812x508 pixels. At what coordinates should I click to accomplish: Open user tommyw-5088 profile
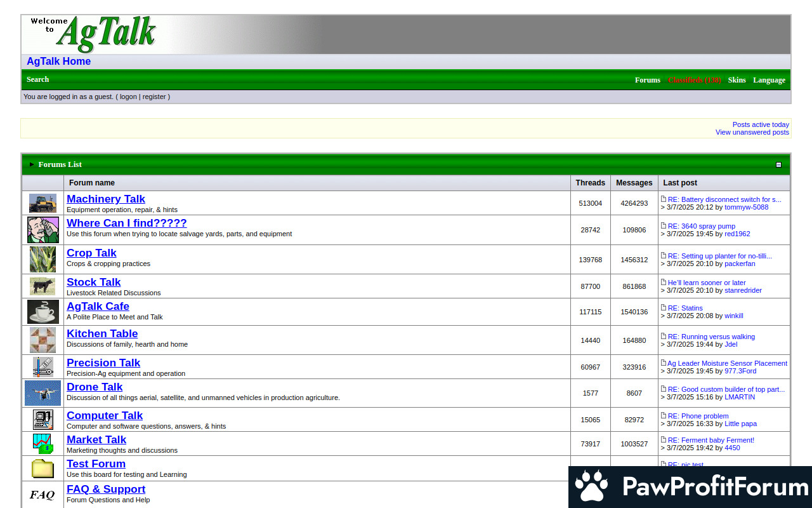point(746,207)
